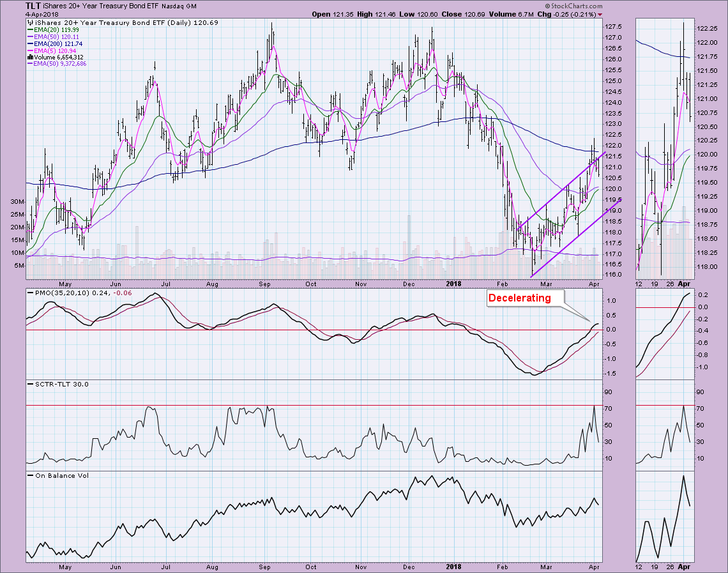728x573 pixels.
Task: Select the dark blue EMA(200) legend line marker
Action: [x=30, y=43]
